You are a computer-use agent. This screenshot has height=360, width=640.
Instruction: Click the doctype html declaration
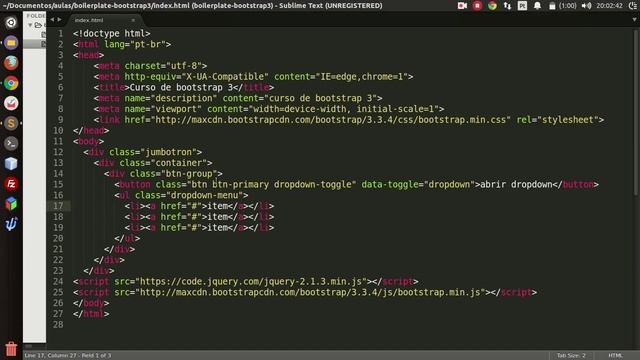112,33
